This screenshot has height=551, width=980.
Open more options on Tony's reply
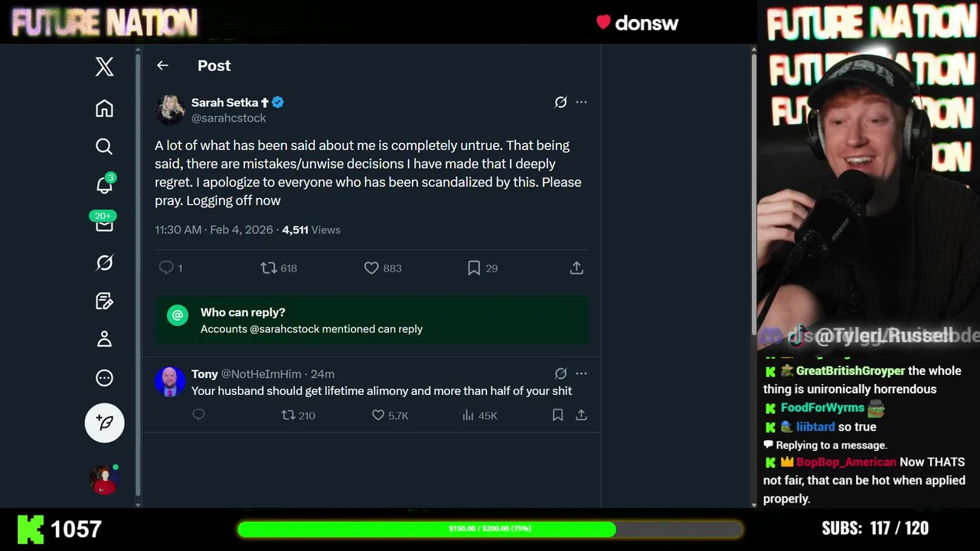581,373
